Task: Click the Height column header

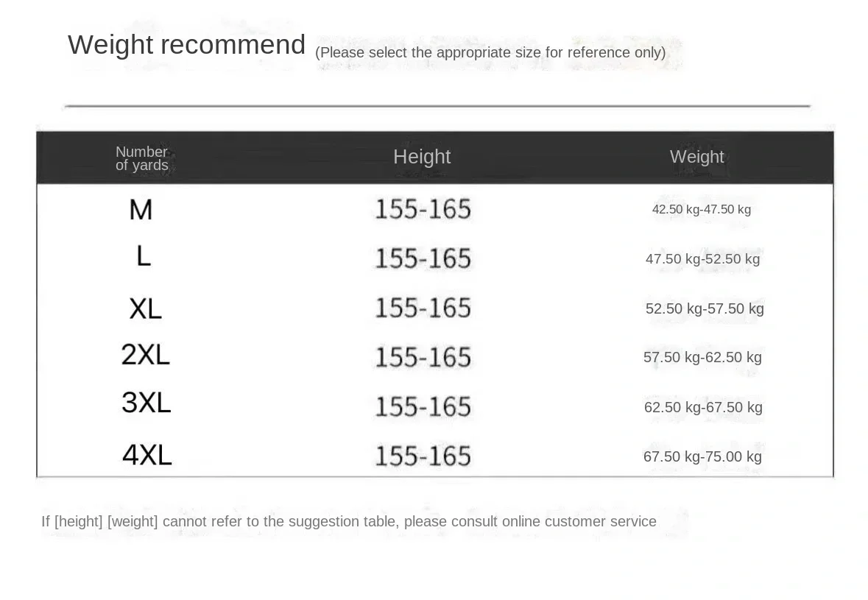Action: [422, 157]
